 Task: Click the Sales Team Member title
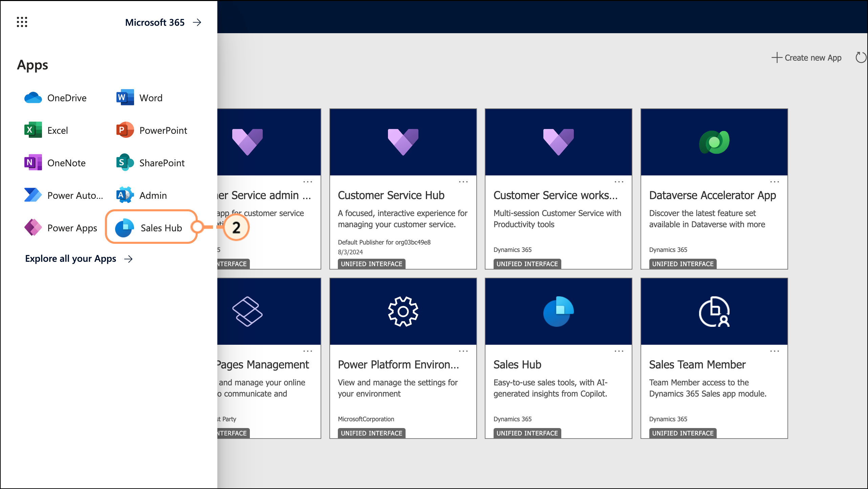tap(697, 365)
